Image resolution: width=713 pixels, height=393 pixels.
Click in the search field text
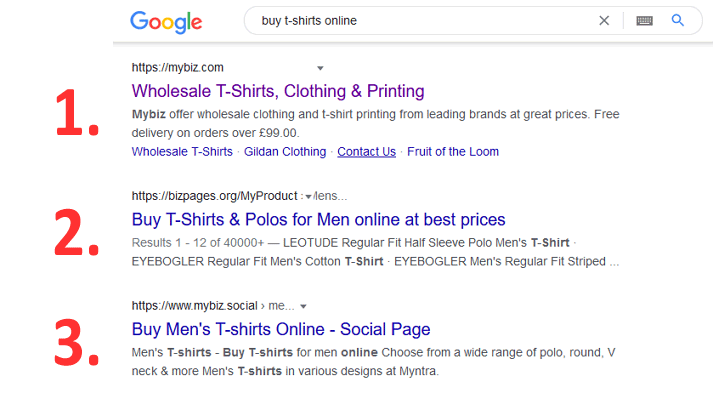click(x=309, y=20)
